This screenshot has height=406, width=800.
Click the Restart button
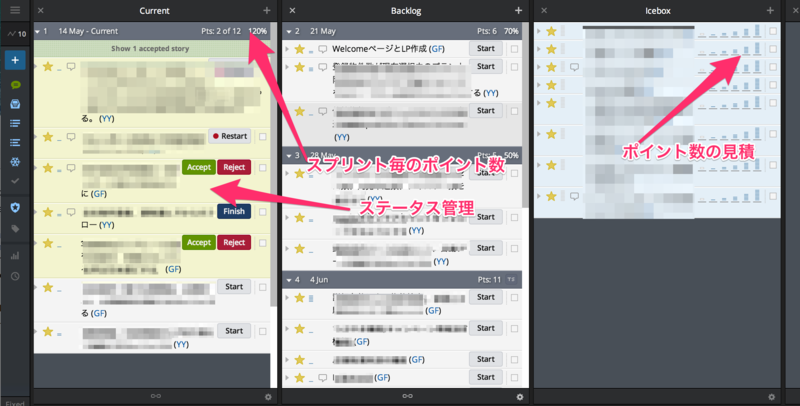tap(230, 136)
